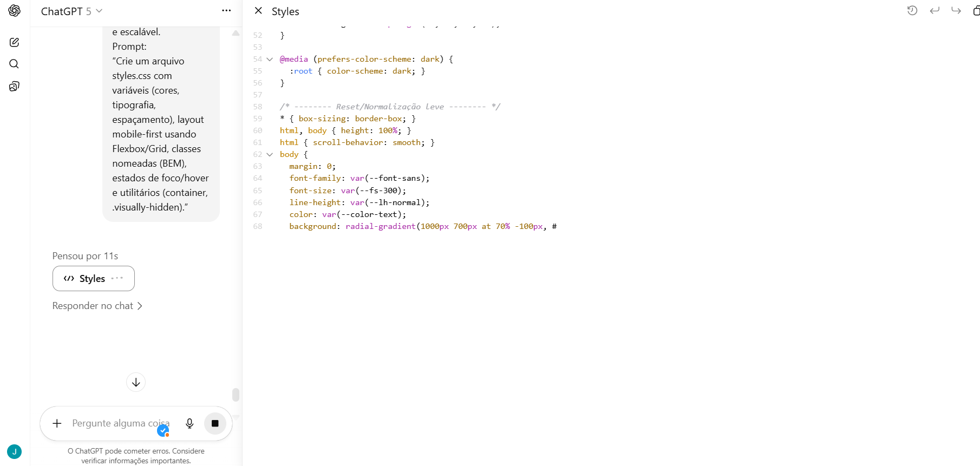Open the three-dot conversation options menu

(226, 11)
